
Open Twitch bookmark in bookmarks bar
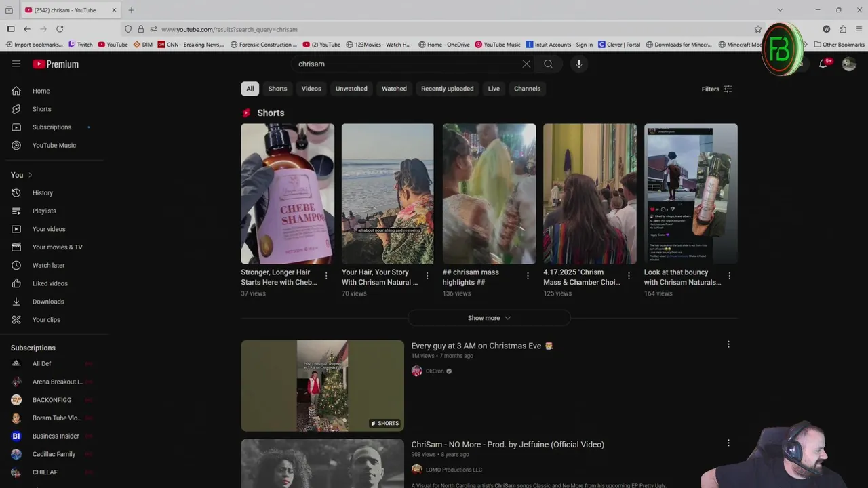pyautogui.click(x=81, y=45)
